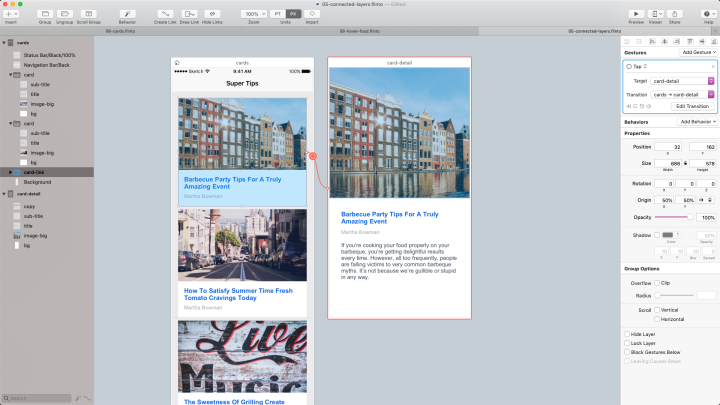Switch units to PT
Viewport: 720px width, 405px height.
pyautogui.click(x=277, y=14)
